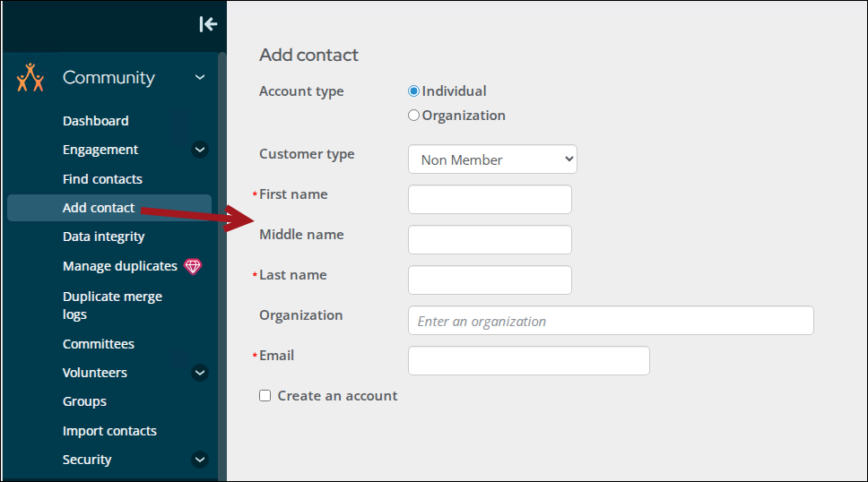Click the Enter an organization field

610,321
